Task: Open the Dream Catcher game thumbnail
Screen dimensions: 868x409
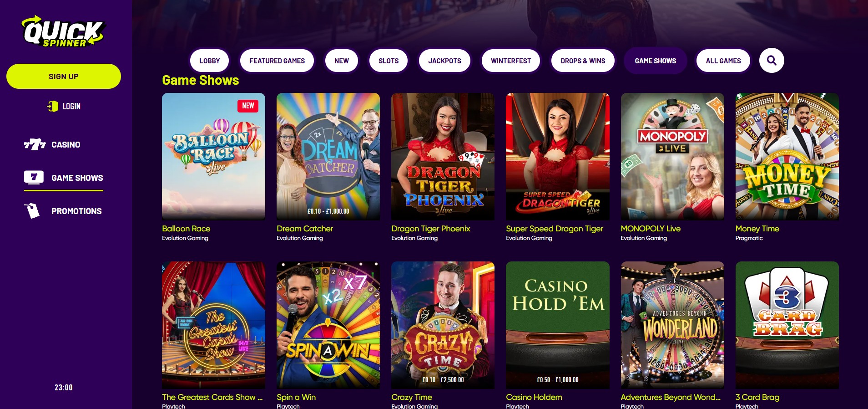Action: click(x=328, y=156)
